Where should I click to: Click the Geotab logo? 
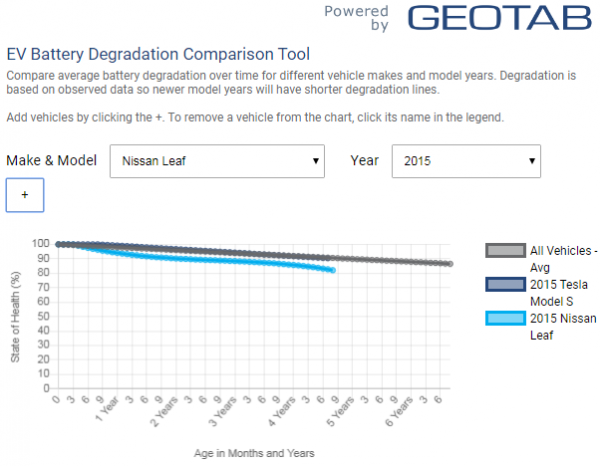pos(500,18)
